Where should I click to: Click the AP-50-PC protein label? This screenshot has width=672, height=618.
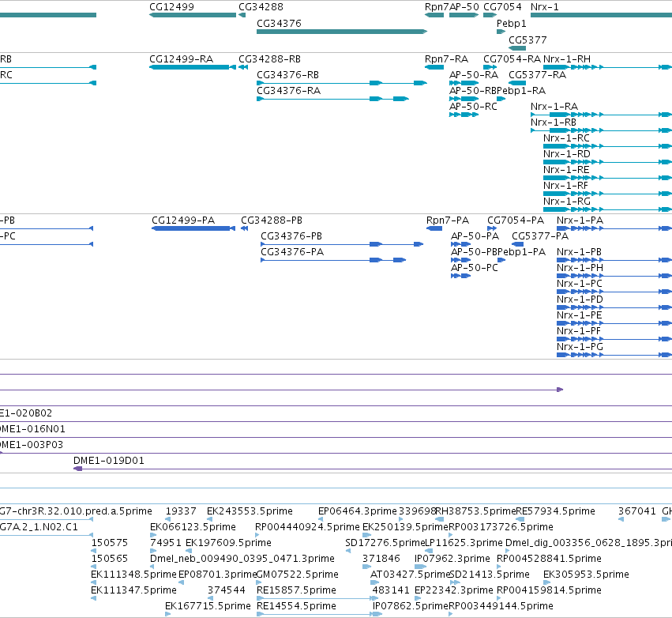pos(475,268)
